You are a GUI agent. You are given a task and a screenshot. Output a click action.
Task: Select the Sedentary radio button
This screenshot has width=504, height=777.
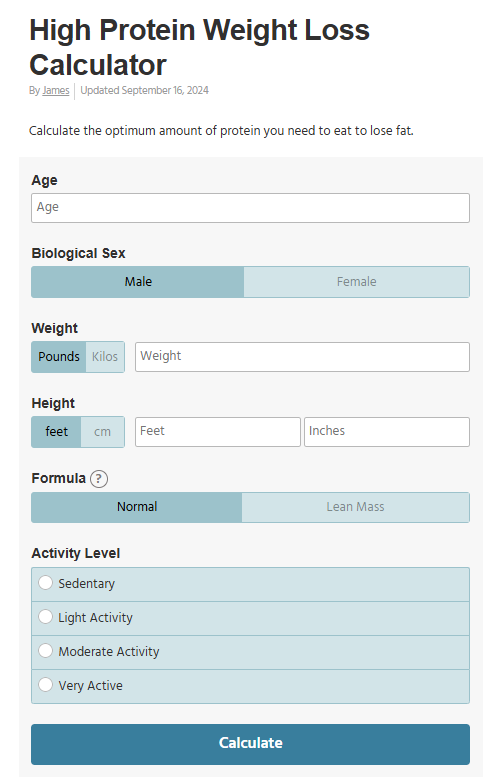coord(46,583)
